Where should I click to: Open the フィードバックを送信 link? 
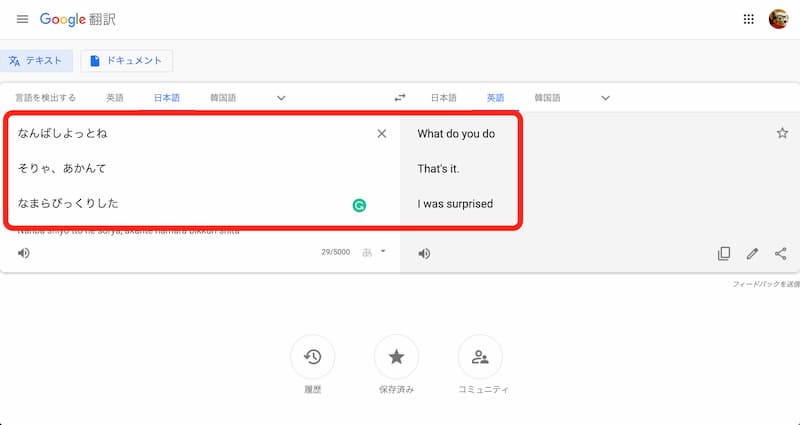tap(766, 284)
